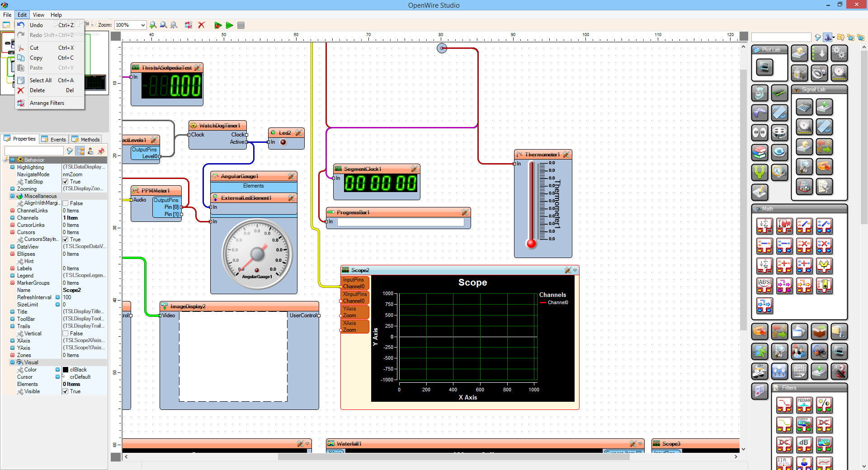Toggle the TabStop checkbox
868x470 pixels.
66,182
